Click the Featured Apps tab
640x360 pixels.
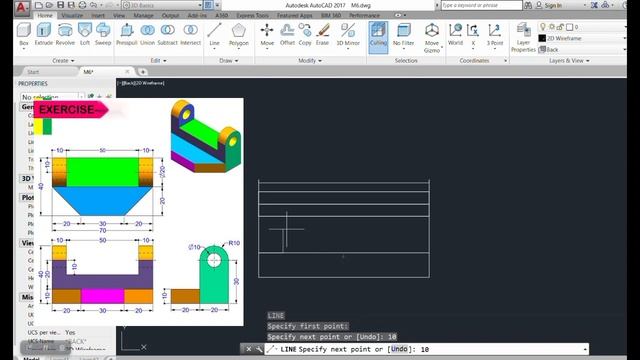coord(294,16)
